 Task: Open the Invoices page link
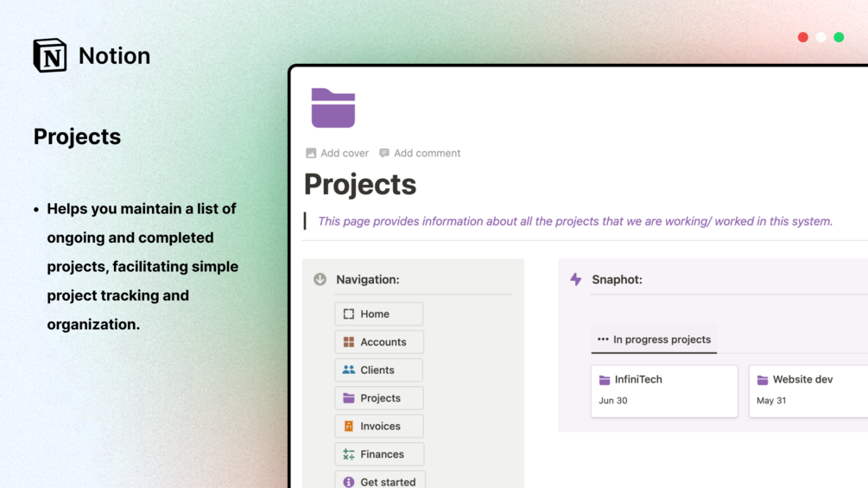[379, 426]
